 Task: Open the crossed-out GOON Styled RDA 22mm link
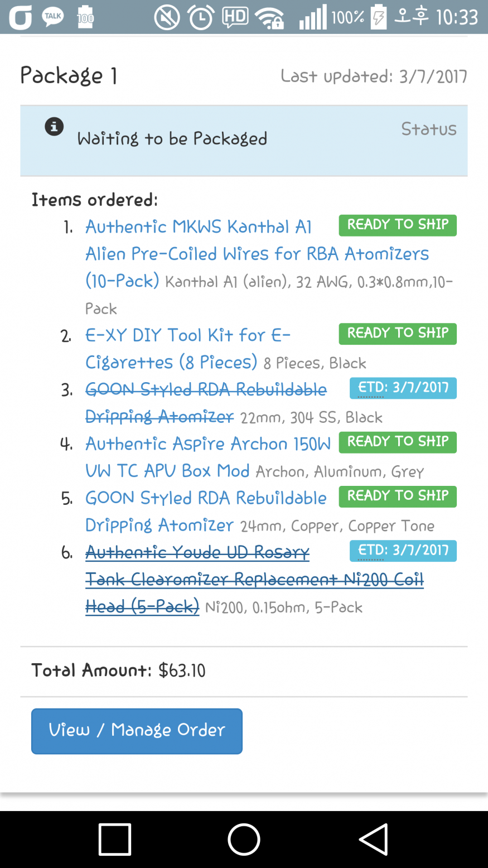[206, 390]
